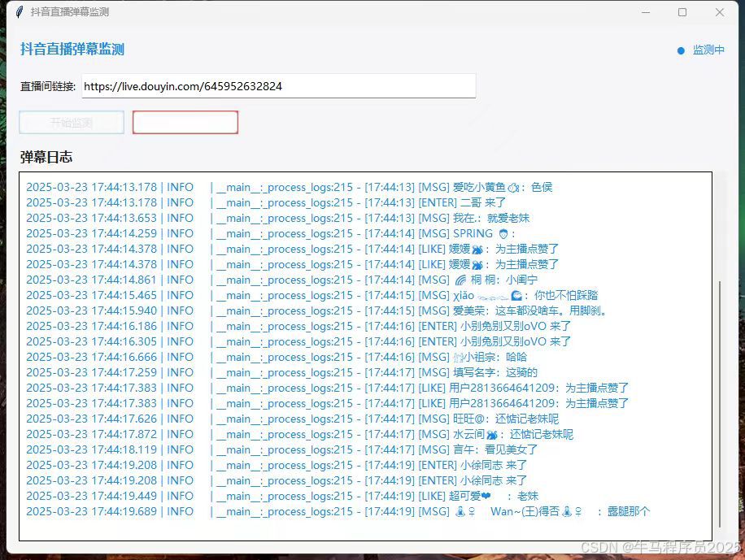
Task: Click the blue 抖音直播弹幕监测 page heading
Action: click(72, 49)
